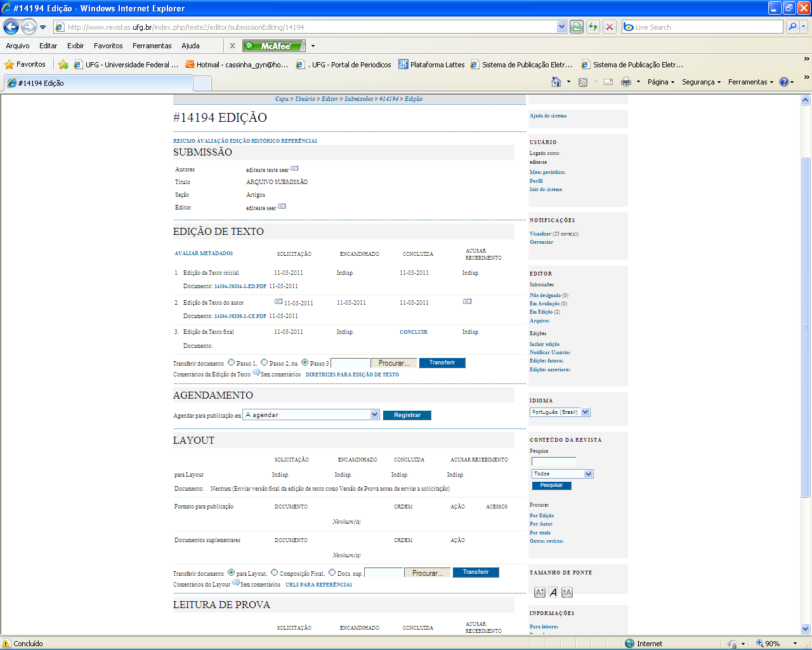Viewport: 812px width, 650px height.
Task: Click the Help question mark icon
Action: tap(784, 82)
